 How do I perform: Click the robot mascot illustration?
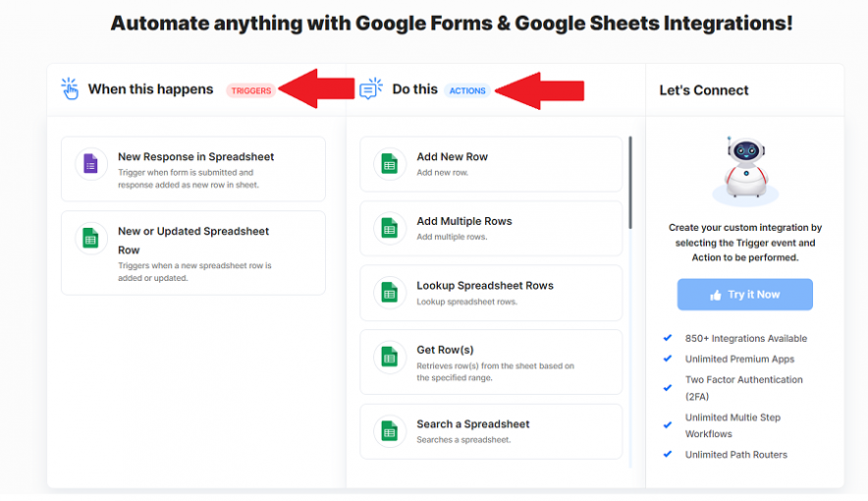pos(745,169)
